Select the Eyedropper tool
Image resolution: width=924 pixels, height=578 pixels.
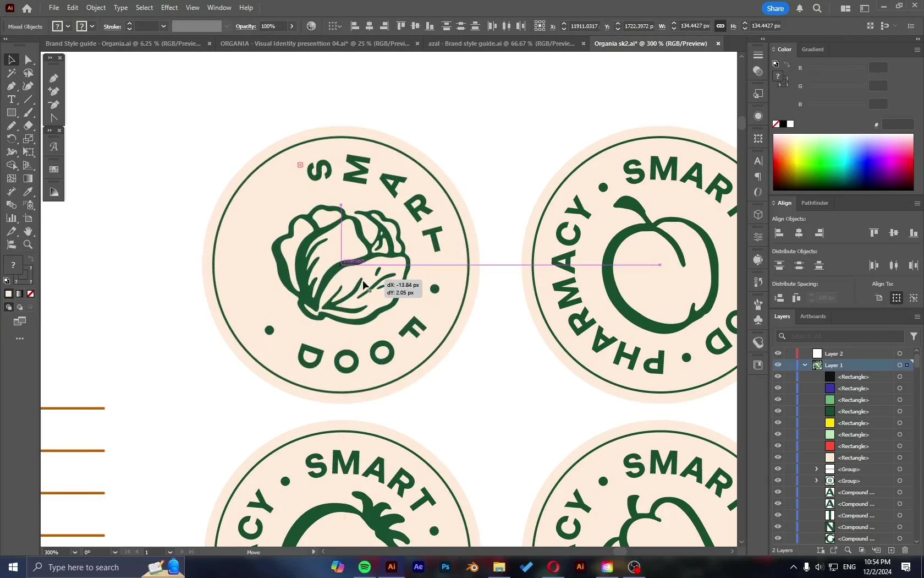29,192
